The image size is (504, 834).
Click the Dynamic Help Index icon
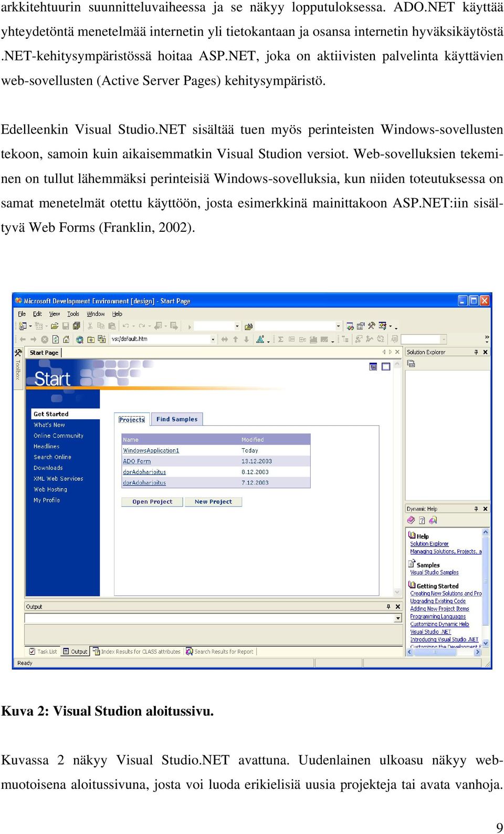click(x=422, y=520)
